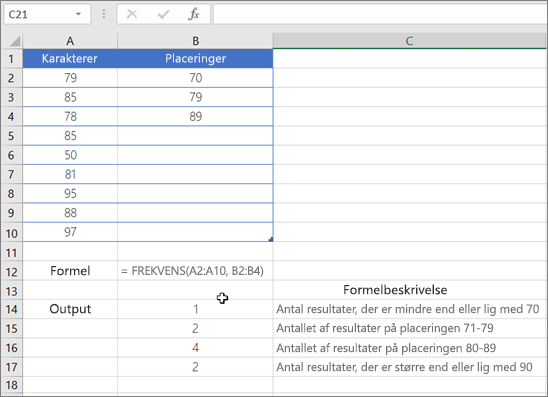Select output cell B17 with value 2
Viewport: 548px width, 397px height.
click(195, 367)
